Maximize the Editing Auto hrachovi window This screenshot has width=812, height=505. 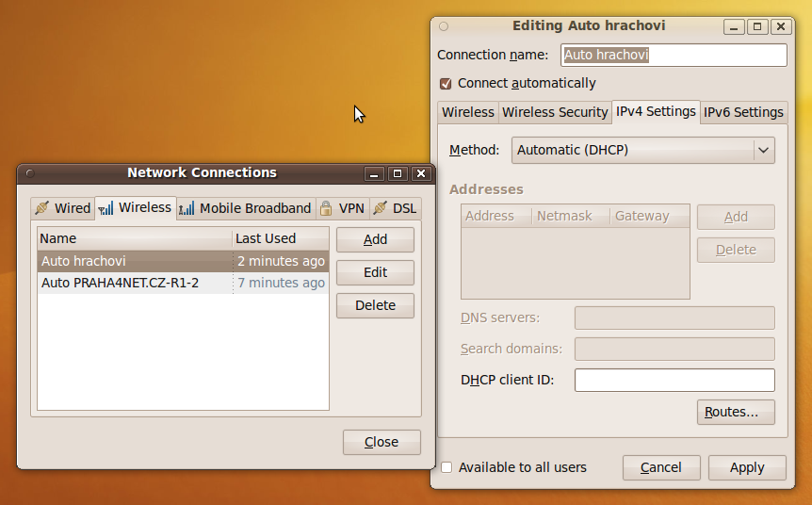tap(757, 27)
